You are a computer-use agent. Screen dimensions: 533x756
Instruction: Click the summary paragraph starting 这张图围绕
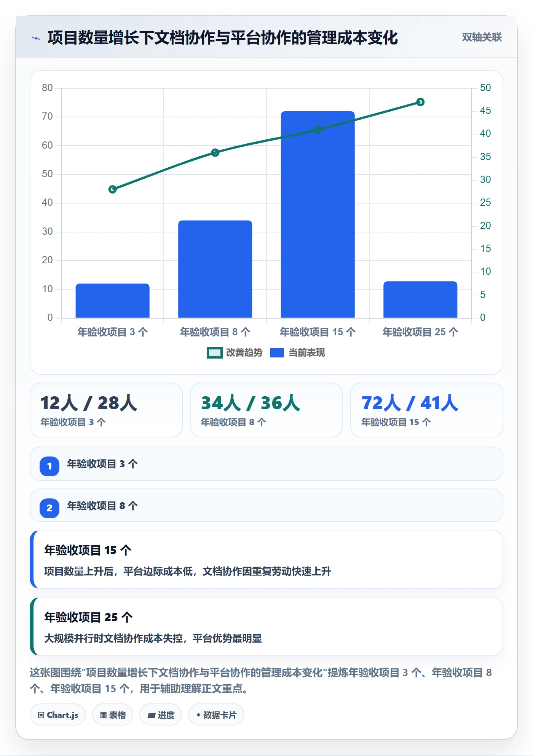(261, 681)
